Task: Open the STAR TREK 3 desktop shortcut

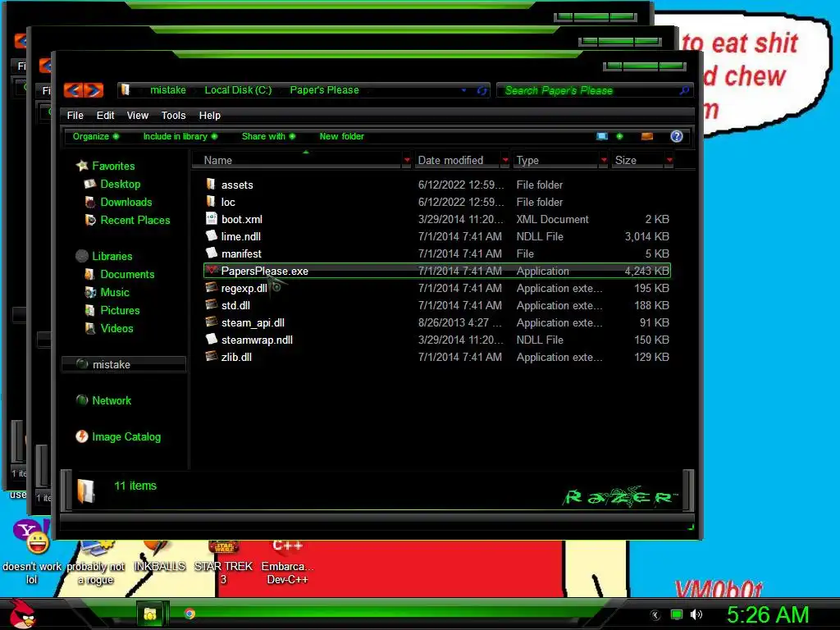Action: point(223,564)
